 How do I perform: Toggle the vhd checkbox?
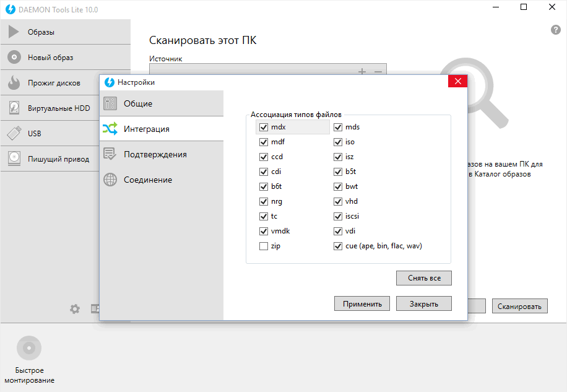pos(338,201)
